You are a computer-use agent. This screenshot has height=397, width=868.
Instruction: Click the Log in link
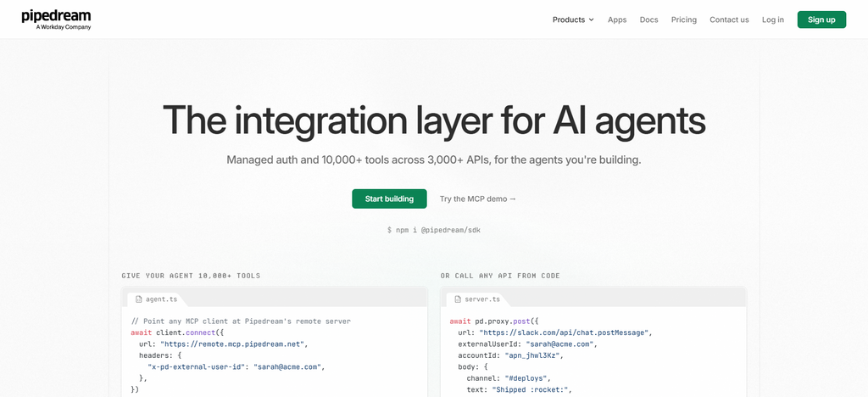pyautogui.click(x=773, y=20)
